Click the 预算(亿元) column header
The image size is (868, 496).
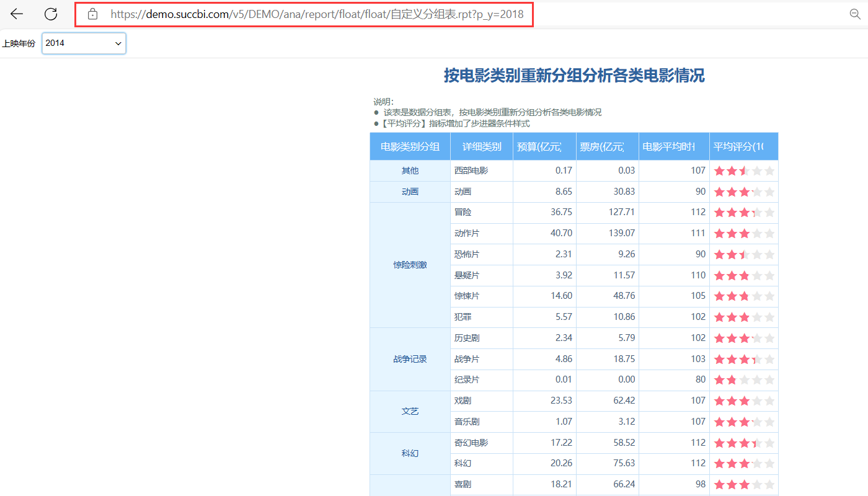(539, 147)
